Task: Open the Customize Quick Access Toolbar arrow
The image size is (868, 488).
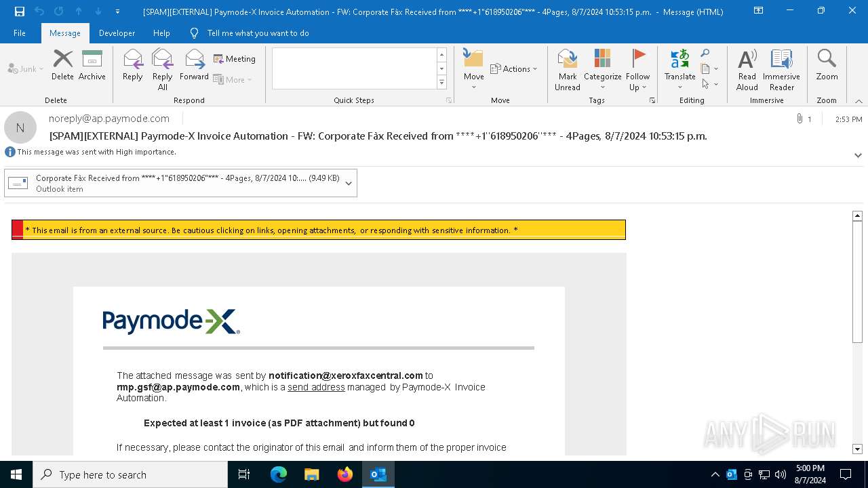Action: coord(117,12)
